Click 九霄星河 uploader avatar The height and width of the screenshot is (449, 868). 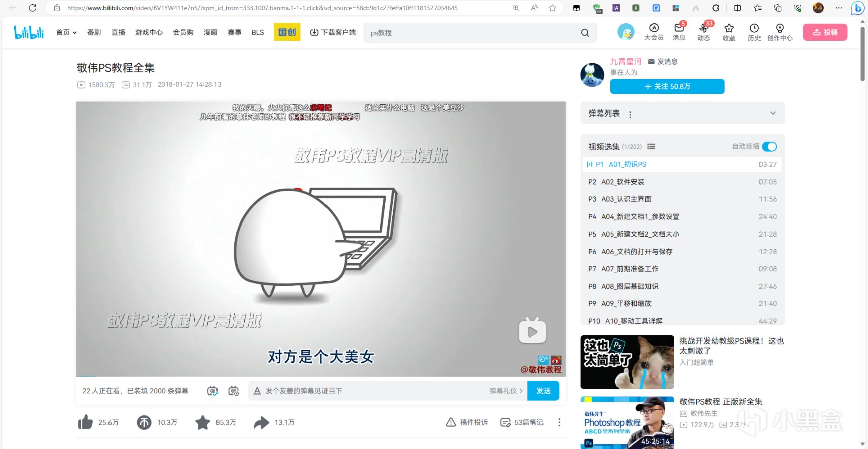(592, 75)
